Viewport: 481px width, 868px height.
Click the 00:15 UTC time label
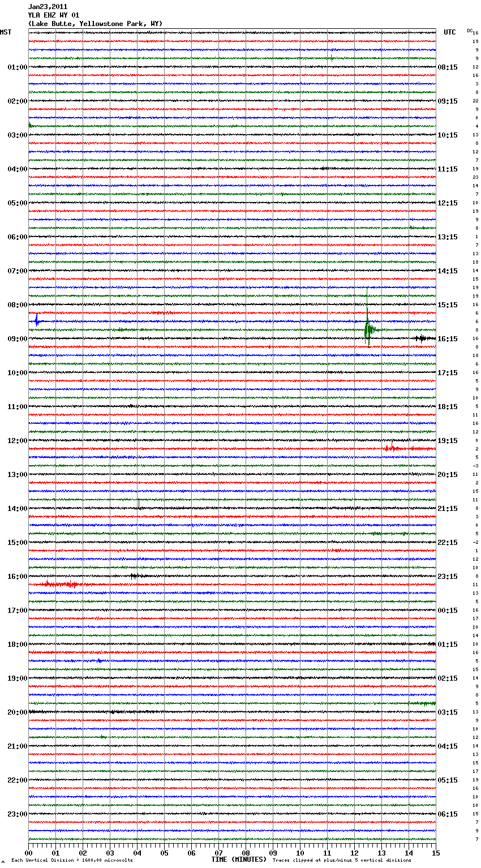pos(448,611)
